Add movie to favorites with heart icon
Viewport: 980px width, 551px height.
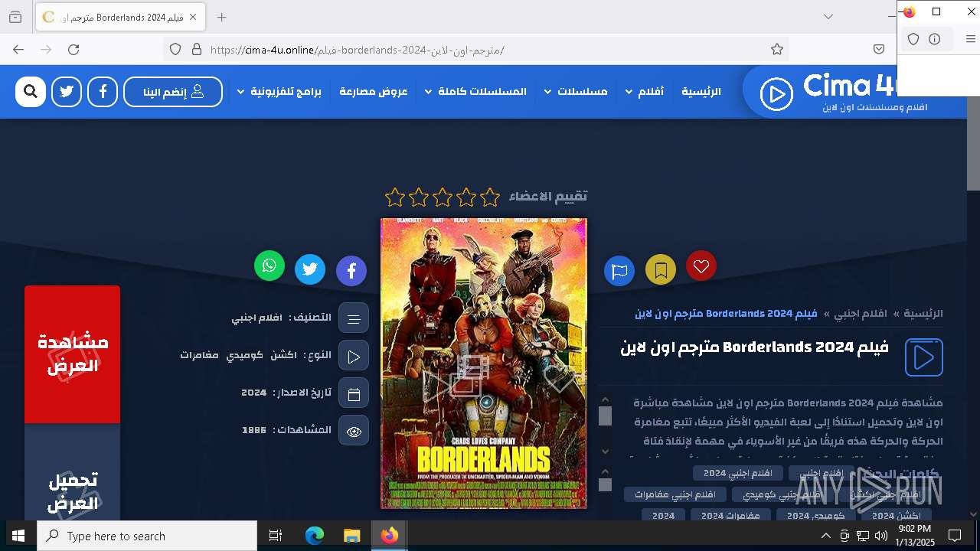click(701, 266)
